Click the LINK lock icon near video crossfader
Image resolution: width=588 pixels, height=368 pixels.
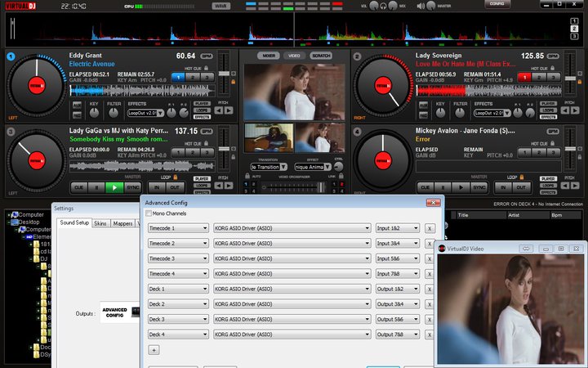point(341,176)
